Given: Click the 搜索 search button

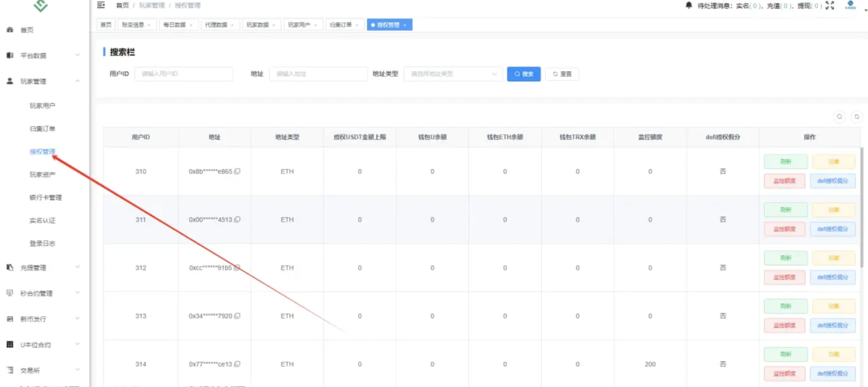Looking at the screenshot, I should (x=523, y=74).
